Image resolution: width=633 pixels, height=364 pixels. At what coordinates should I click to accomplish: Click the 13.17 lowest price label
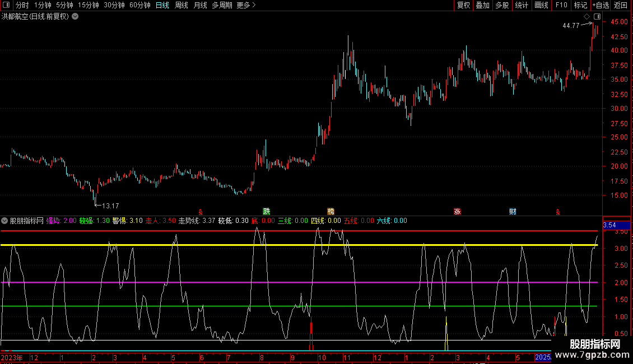click(x=110, y=206)
